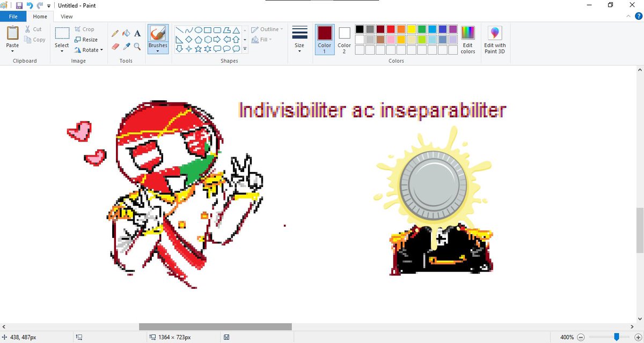644x343 pixels.
Task: Move the Shapes gallery down one row
Action: 245,39
